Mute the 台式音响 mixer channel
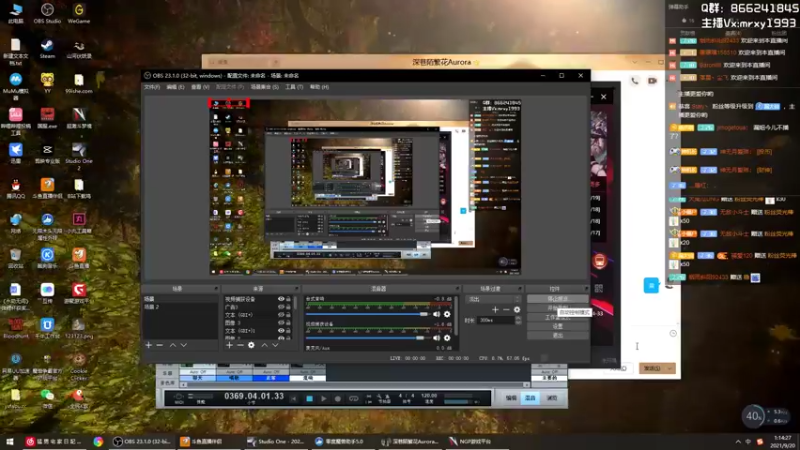800x450 pixels. coord(436,314)
